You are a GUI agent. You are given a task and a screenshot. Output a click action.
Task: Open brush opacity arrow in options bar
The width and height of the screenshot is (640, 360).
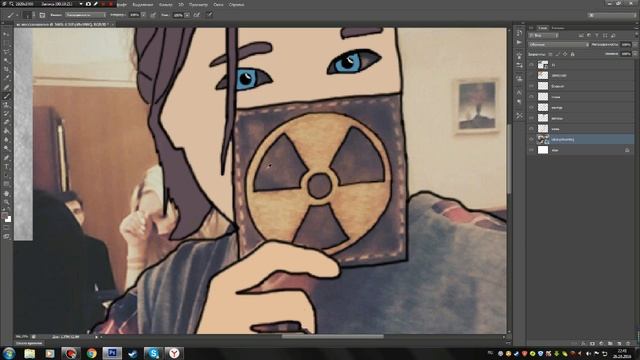(143, 15)
